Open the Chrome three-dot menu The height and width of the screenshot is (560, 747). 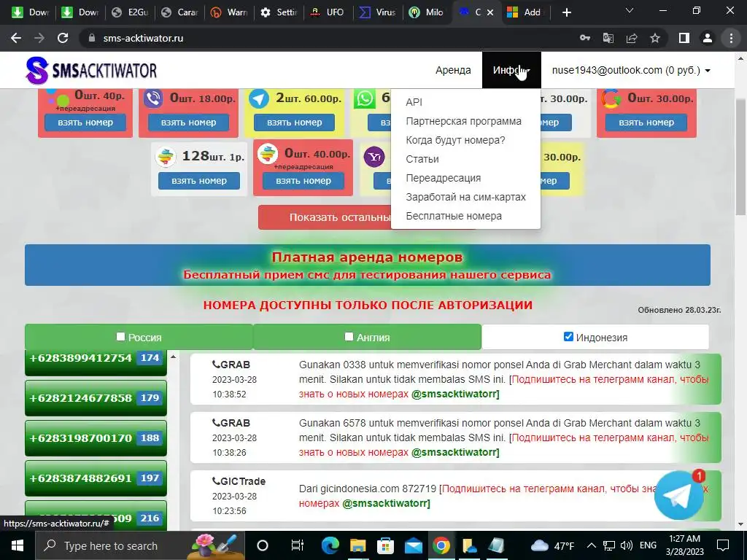pos(731,38)
